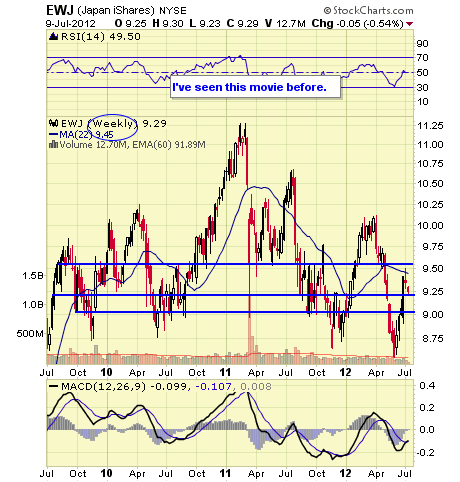Viewport: 460px width, 482px height.
Task: Click the Volume bars legend icon
Action: click(53, 144)
